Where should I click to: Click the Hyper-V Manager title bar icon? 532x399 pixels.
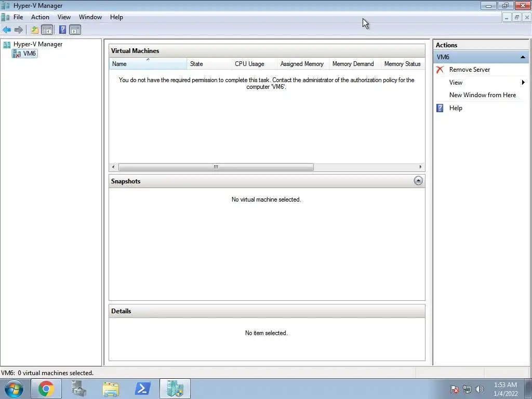pos(5,5)
